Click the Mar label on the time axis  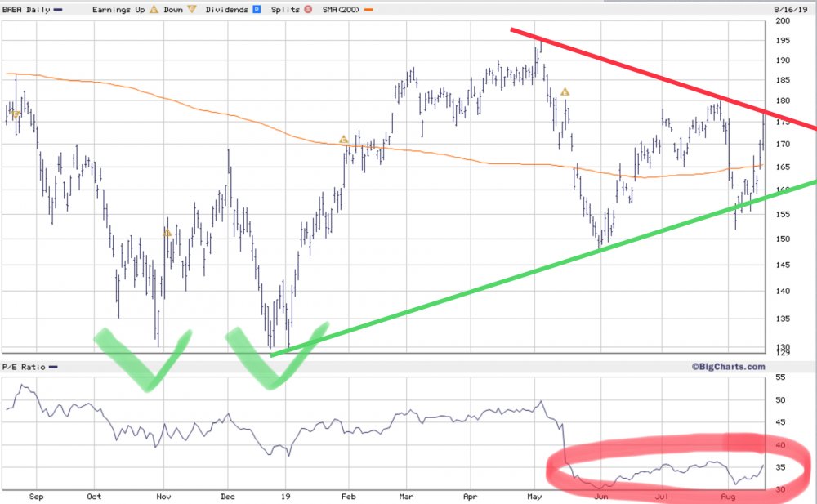click(x=406, y=496)
